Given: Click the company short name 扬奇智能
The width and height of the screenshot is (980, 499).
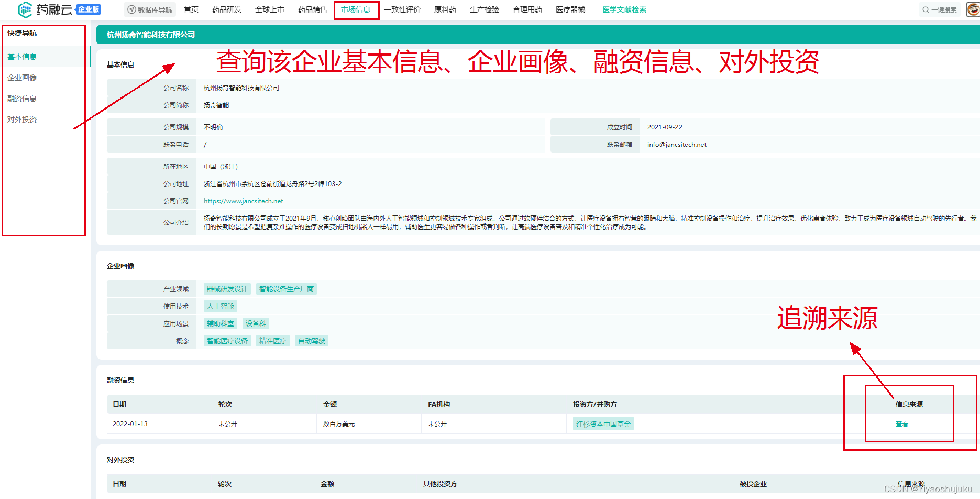Looking at the screenshot, I should tap(216, 105).
